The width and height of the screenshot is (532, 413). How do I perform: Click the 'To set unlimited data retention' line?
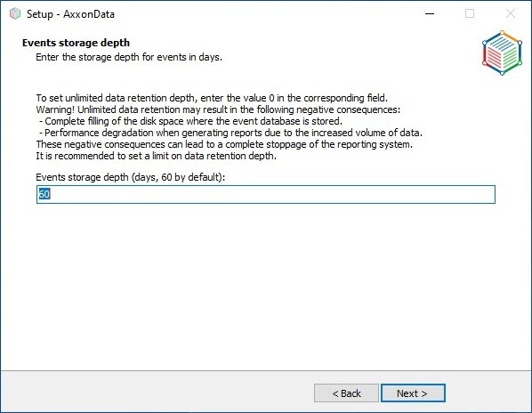[x=212, y=98]
